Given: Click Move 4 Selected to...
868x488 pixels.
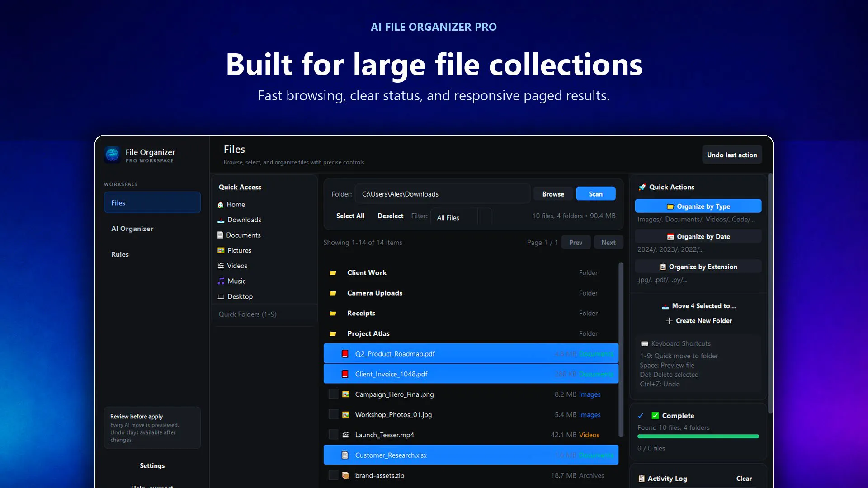Looking at the screenshot, I should (698, 306).
